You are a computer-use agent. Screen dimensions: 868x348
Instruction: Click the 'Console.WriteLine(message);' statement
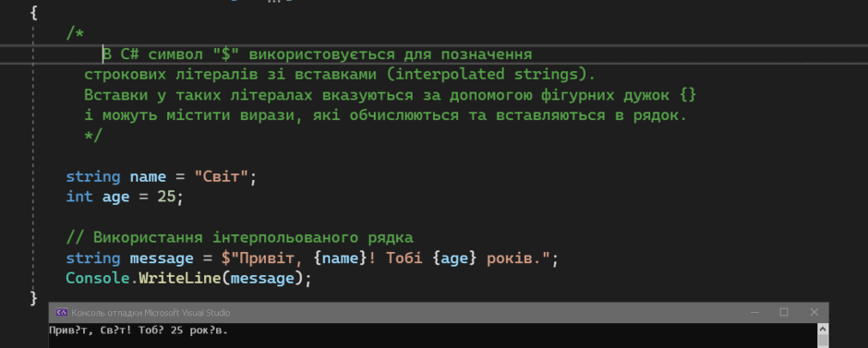click(188, 278)
